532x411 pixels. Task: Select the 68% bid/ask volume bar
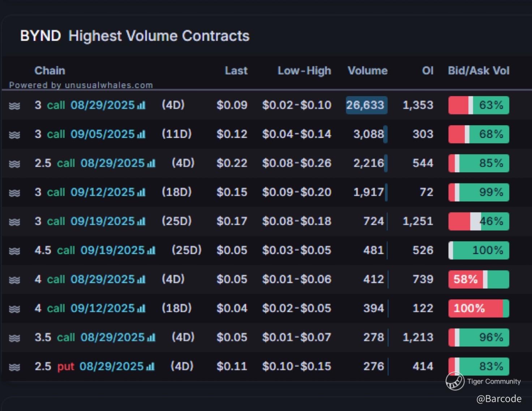[479, 134]
